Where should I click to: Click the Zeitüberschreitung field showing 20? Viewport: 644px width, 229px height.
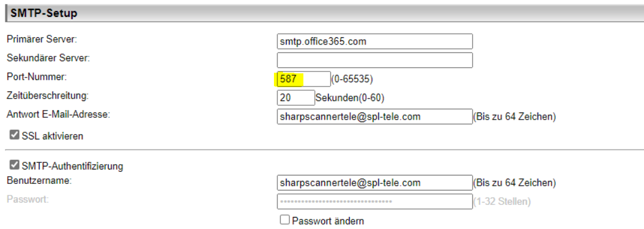click(x=296, y=98)
